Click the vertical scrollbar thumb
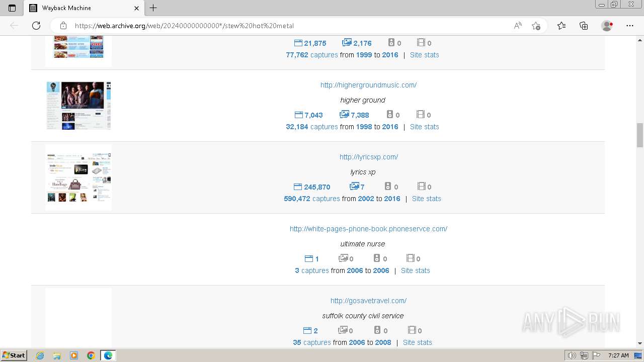The width and height of the screenshot is (644, 362). pos(640,135)
